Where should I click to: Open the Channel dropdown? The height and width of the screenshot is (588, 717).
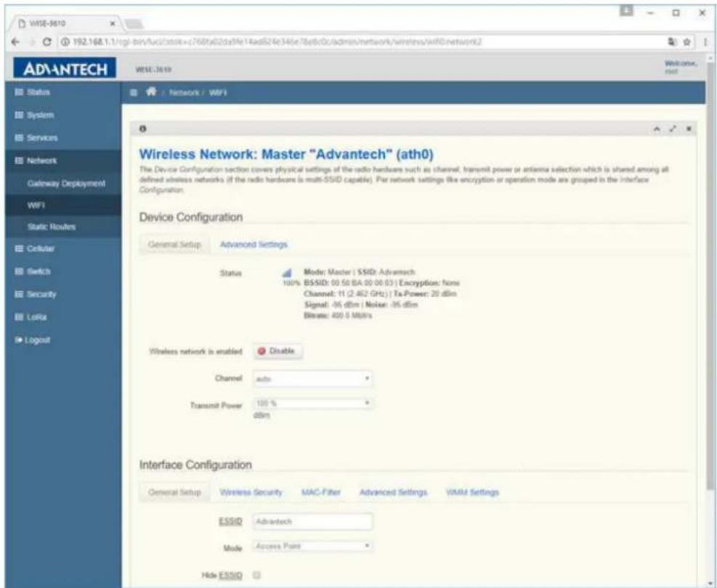(x=312, y=379)
